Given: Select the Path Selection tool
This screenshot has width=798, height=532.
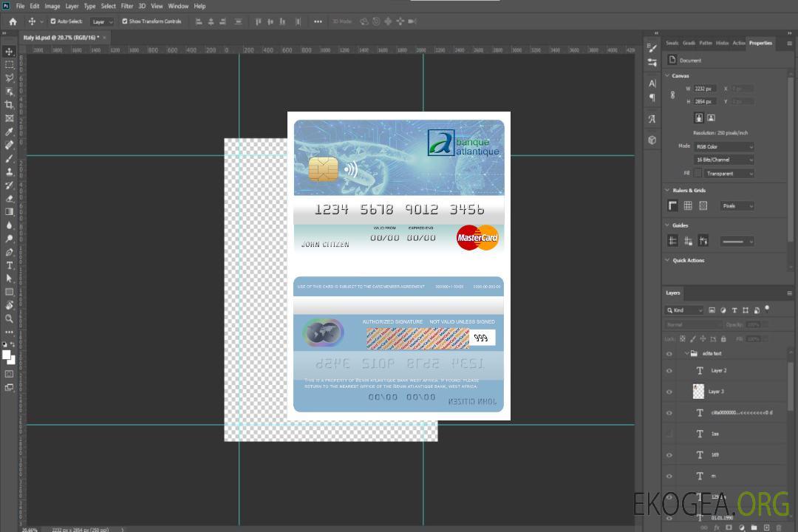Looking at the screenshot, I should [x=9, y=279].
